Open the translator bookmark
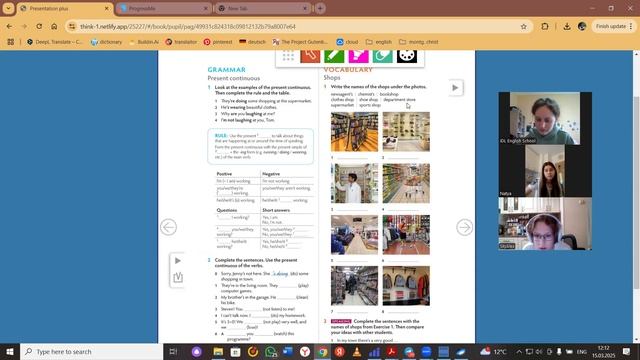The image size is (640, 360). coord(181,42)
